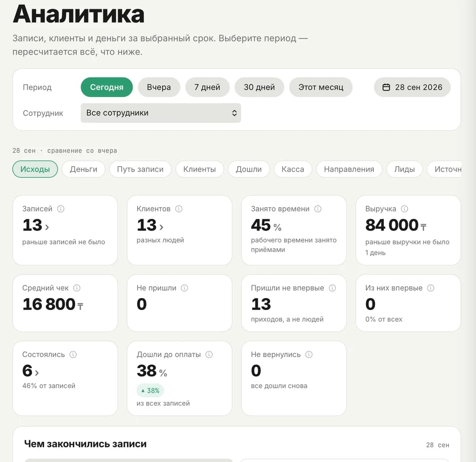Click info icon next to Выручка
The width and height of the screenshot is (476, 462).
point(404,209)
